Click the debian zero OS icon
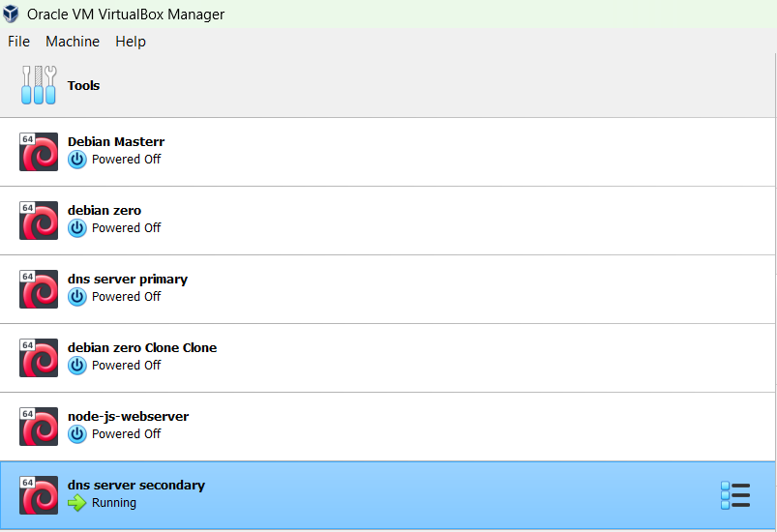The height and width of the screenshot is (532, 777). coord(39,221)
